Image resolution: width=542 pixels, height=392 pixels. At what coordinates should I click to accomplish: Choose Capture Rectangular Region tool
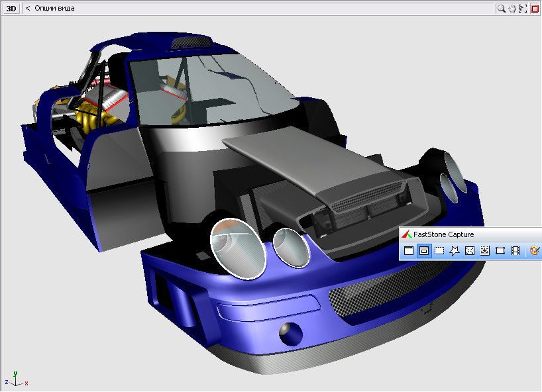point(439,251)
